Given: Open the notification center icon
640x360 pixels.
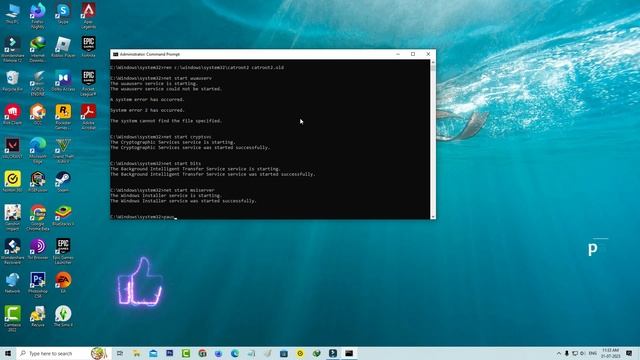Looking at the screenshot, I should coord(629,353).
